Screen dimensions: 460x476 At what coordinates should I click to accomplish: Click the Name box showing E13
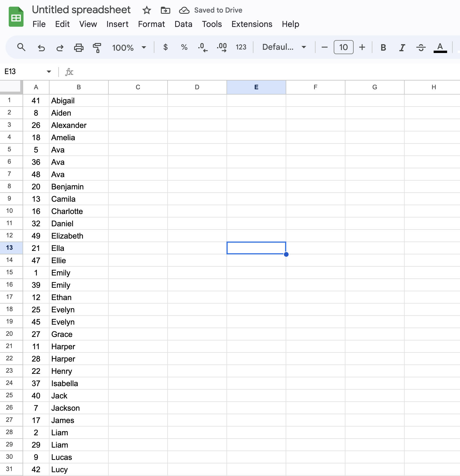23,72
